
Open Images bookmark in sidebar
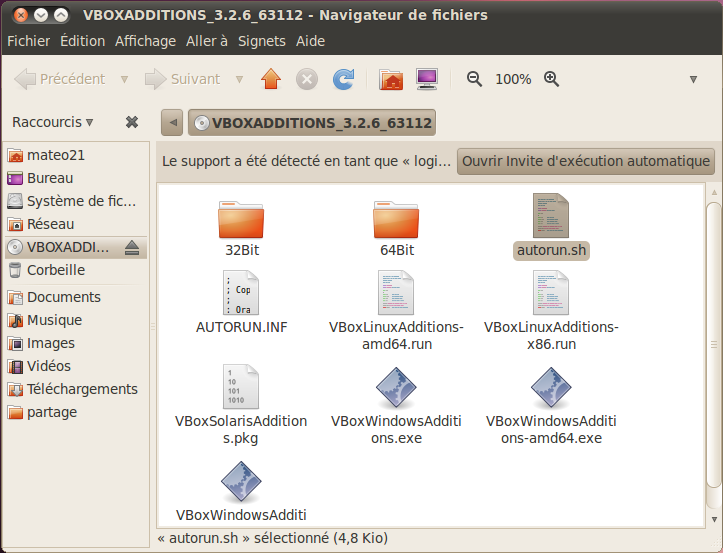(76, 343)
